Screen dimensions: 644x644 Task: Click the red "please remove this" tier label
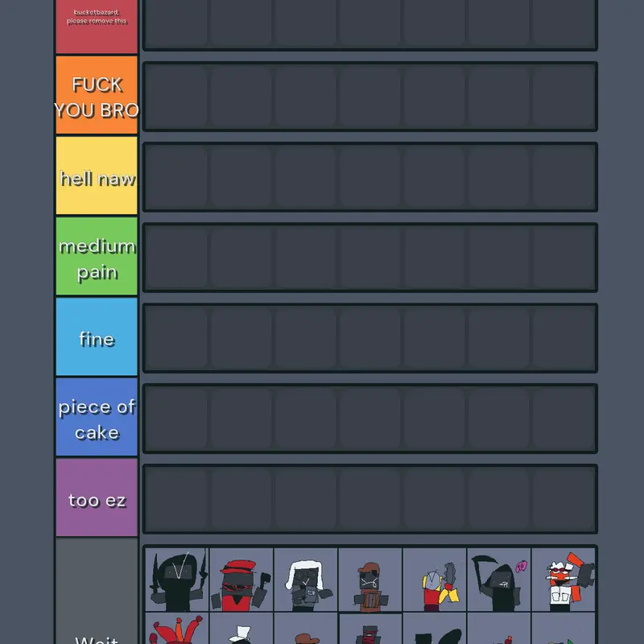pos(97,27)
